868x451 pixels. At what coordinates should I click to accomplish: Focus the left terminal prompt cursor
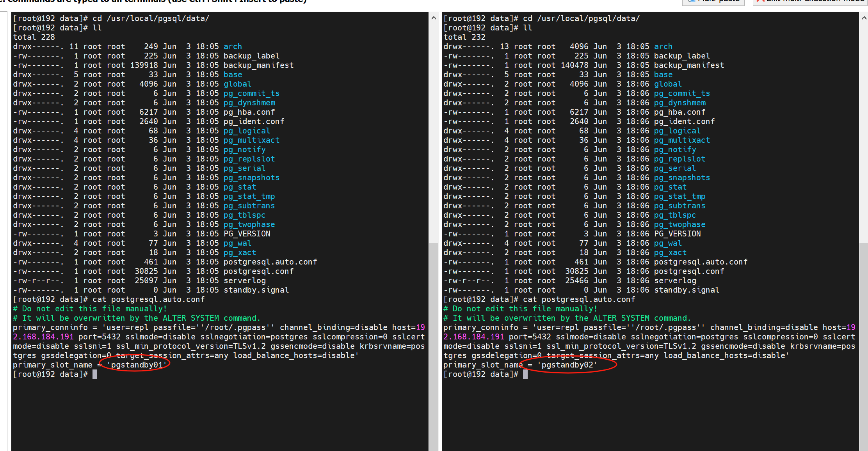pos(95,374)
